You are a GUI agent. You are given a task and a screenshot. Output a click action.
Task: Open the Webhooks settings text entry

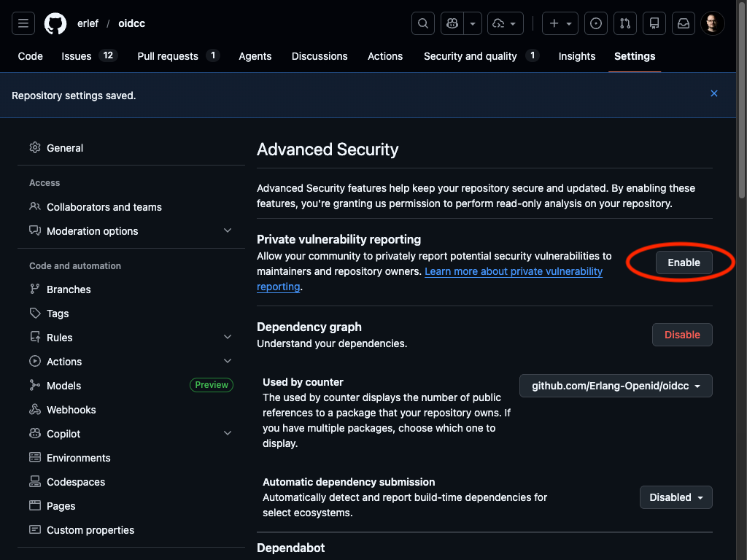pyautogui.click(x=71, y=410)
